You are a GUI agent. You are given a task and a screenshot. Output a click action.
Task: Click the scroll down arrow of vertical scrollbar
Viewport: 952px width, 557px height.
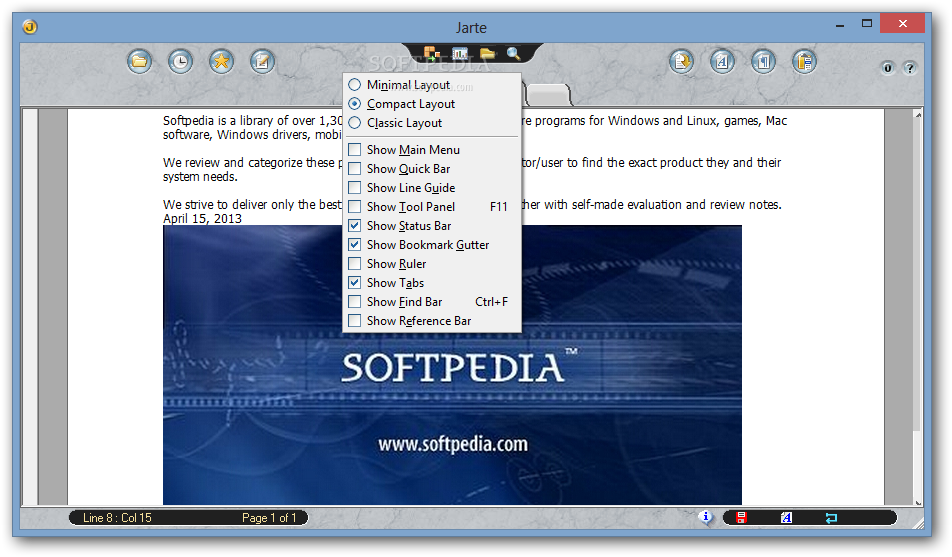[919, 502]
